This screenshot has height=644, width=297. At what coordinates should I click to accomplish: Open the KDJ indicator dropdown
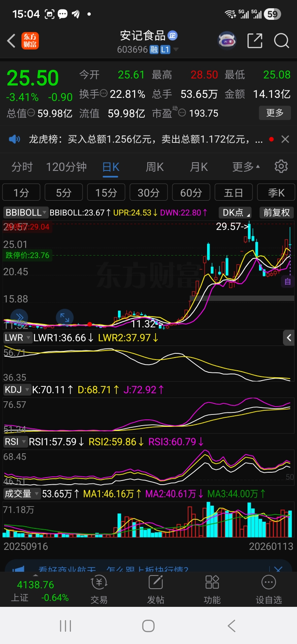click(x=17, y=389)
